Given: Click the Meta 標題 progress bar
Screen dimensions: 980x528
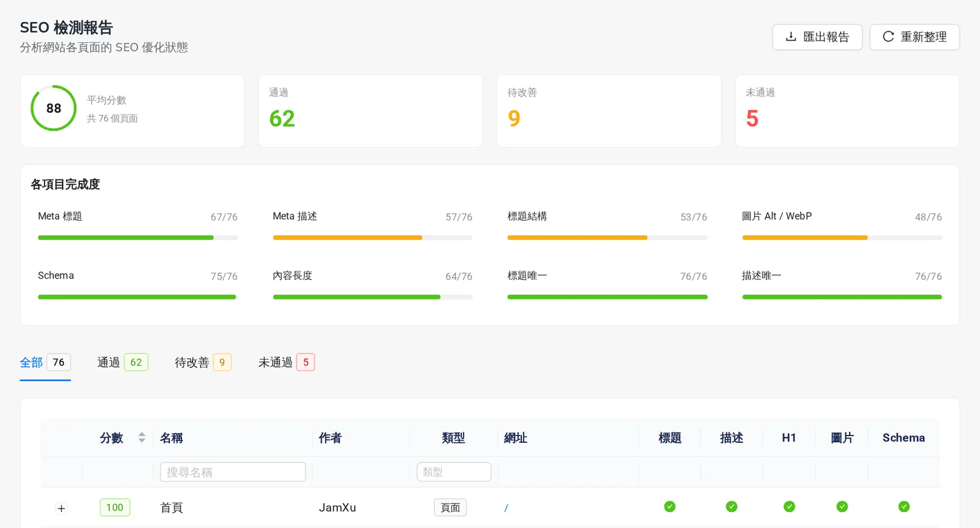Looking at the screenshot, I should pyautogui.click(x=138, y=238).
